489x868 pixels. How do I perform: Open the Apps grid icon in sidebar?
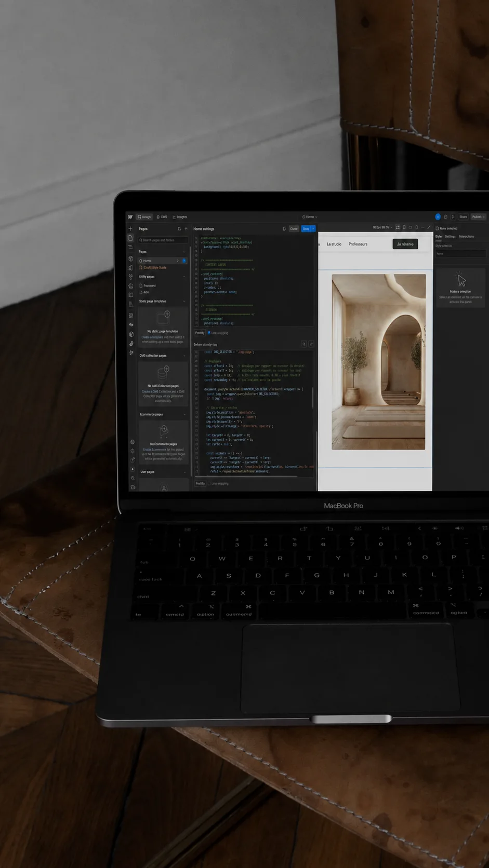coord(131,316)
